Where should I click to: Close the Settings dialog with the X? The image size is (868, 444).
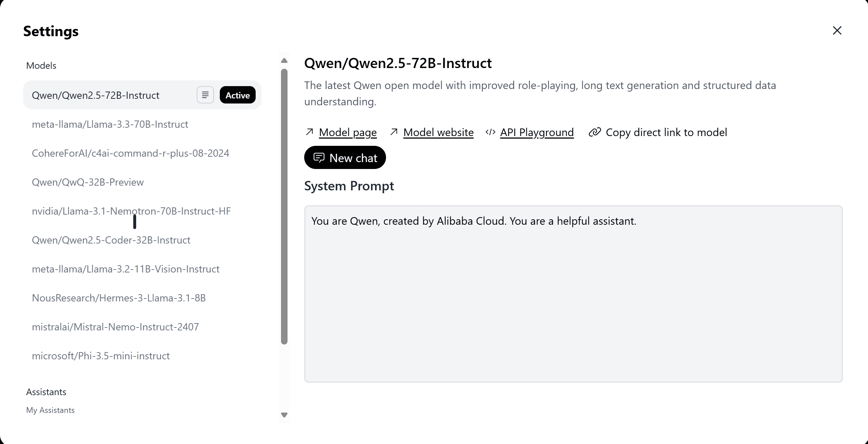[x=837, y=30]
